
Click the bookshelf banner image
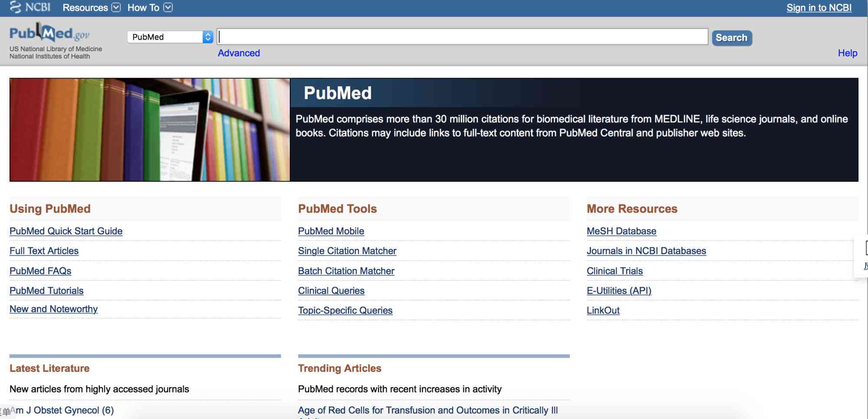coord(150,130)
